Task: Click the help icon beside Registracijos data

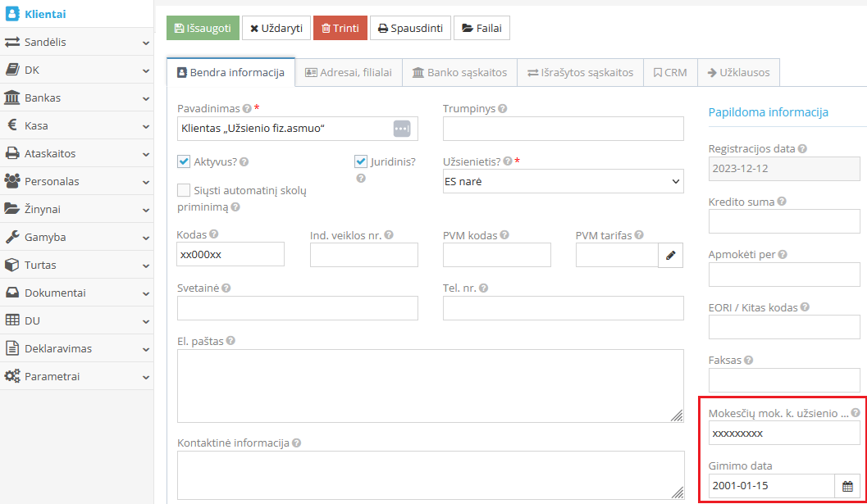Action: tap(802, 149)
